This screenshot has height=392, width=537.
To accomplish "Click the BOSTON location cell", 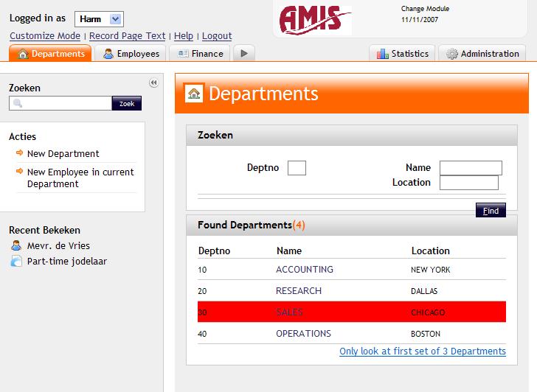I will tap(426, 334).
